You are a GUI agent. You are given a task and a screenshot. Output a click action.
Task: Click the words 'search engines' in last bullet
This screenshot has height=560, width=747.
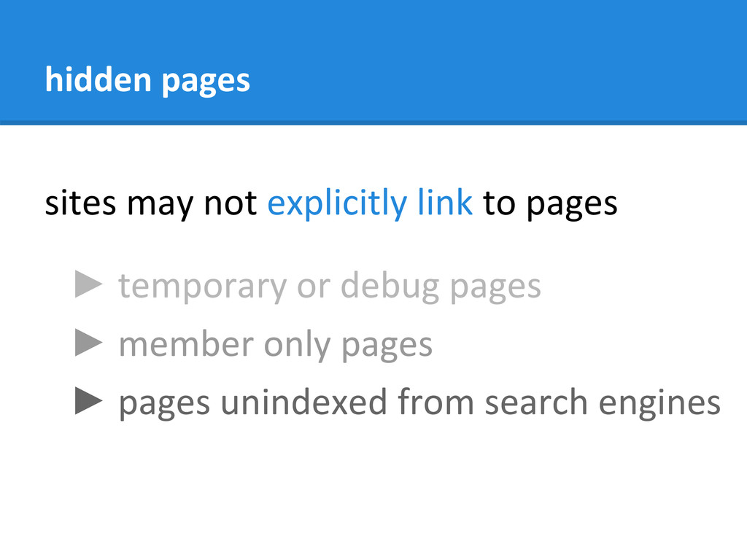pyautogui.click(x=602, y=404)
